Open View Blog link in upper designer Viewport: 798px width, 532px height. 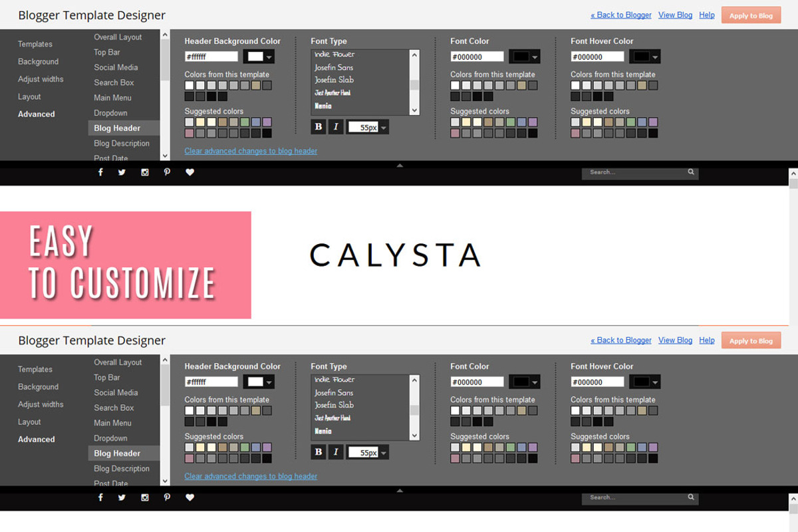(x=675, y=15)
